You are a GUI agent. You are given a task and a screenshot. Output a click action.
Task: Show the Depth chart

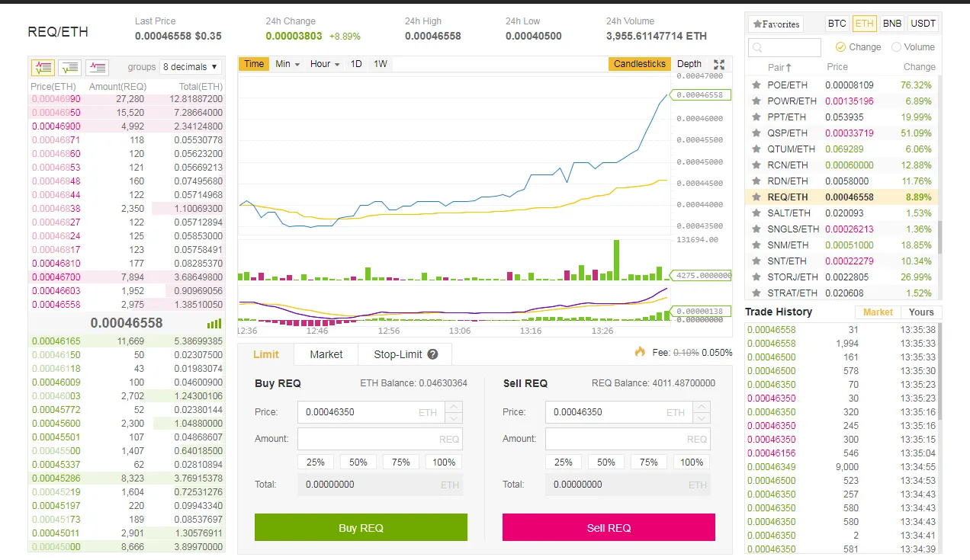tap(689, 64)
